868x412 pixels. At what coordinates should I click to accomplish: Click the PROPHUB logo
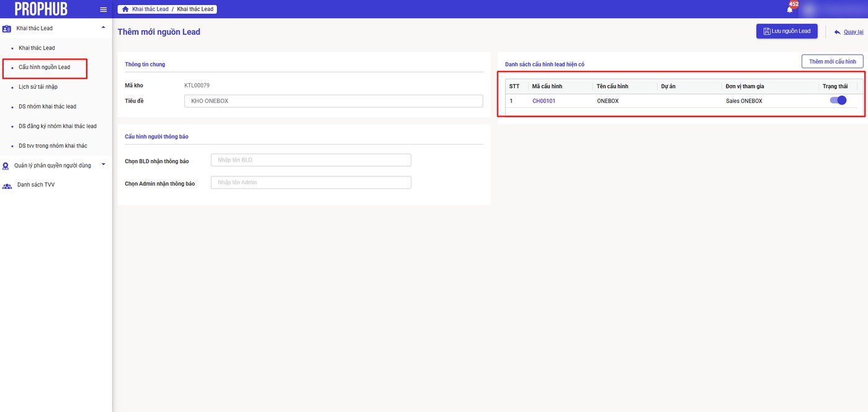coord(41,9)
